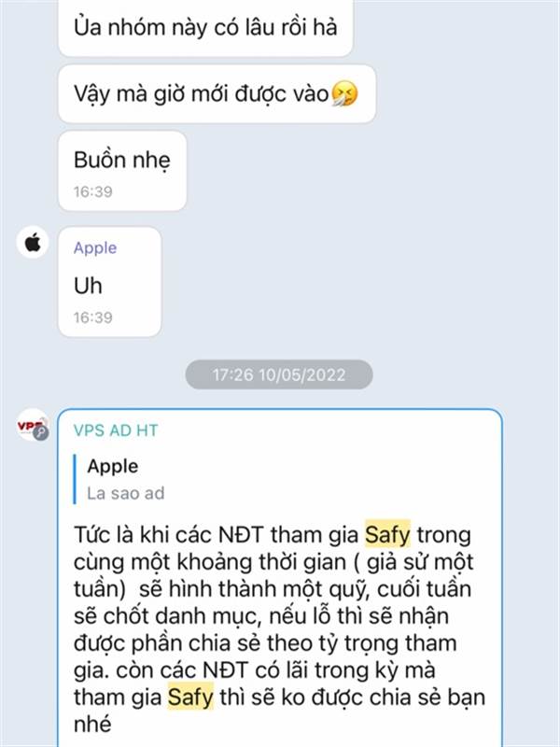The width and height of the screenshot is (560, 747).
Task: Tap the Apple logo avatar
Action: tap(33, 243)
